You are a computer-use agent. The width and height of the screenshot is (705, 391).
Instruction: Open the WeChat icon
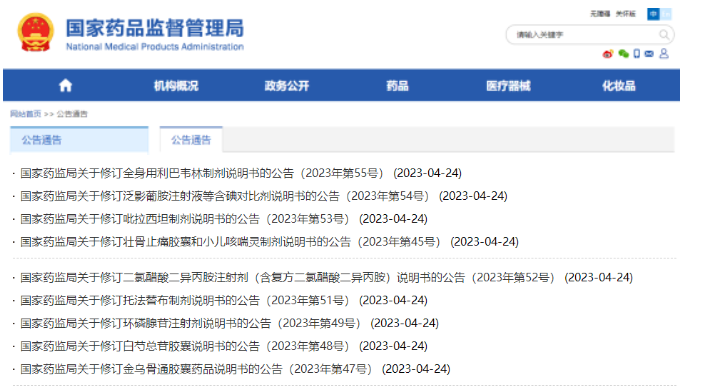tap(623, 54)
